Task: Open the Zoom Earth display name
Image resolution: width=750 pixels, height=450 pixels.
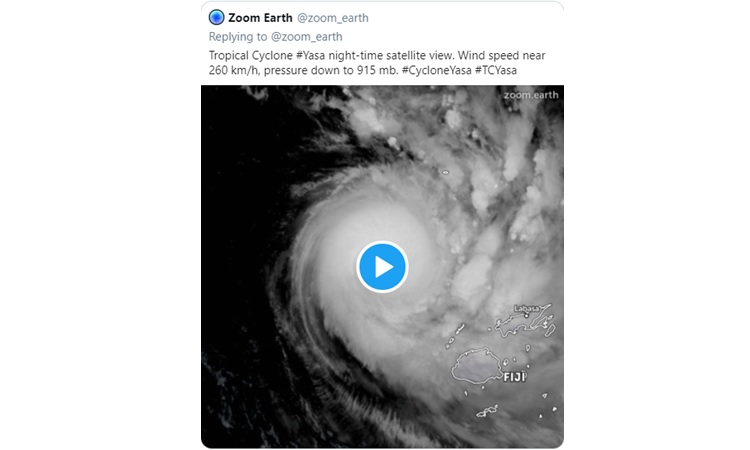Action: point(259,17)
